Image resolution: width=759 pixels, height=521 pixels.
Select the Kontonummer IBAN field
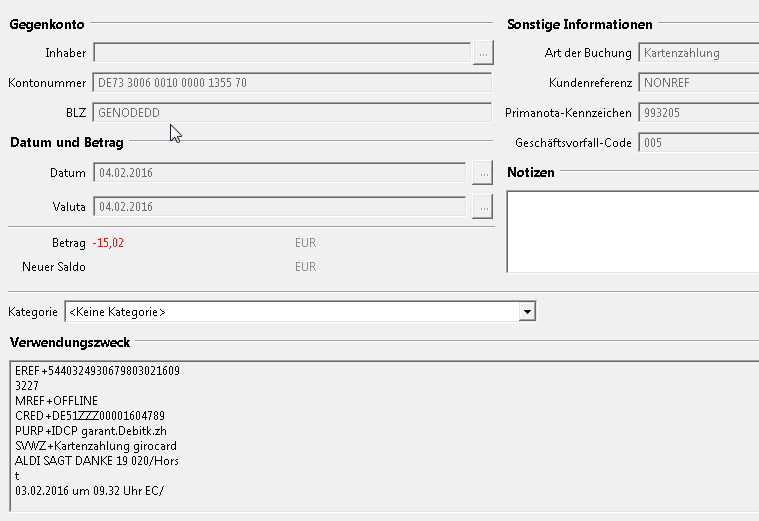pyautogui.click(x=291, y=83)
